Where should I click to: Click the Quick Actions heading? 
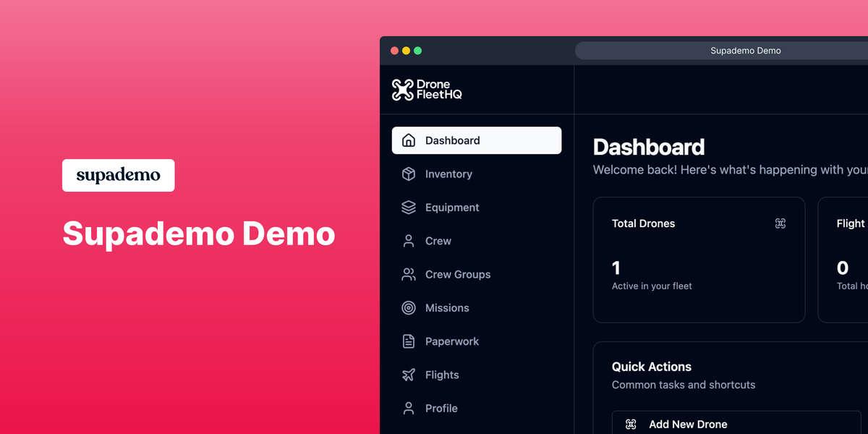click(x=652, y=367)
